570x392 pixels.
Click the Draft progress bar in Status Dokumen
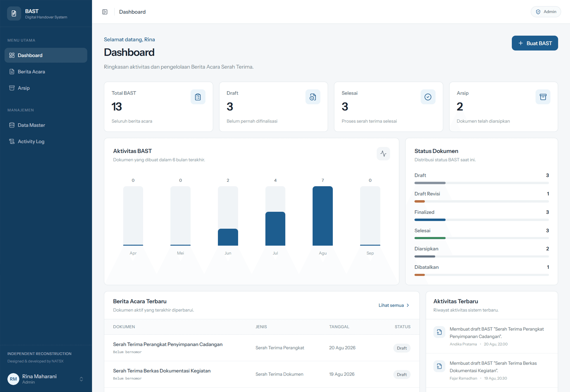(481, 183)
